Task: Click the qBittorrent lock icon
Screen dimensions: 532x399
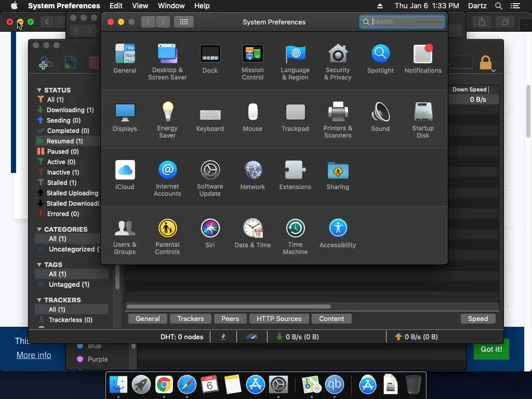Action: pos(486,62)
